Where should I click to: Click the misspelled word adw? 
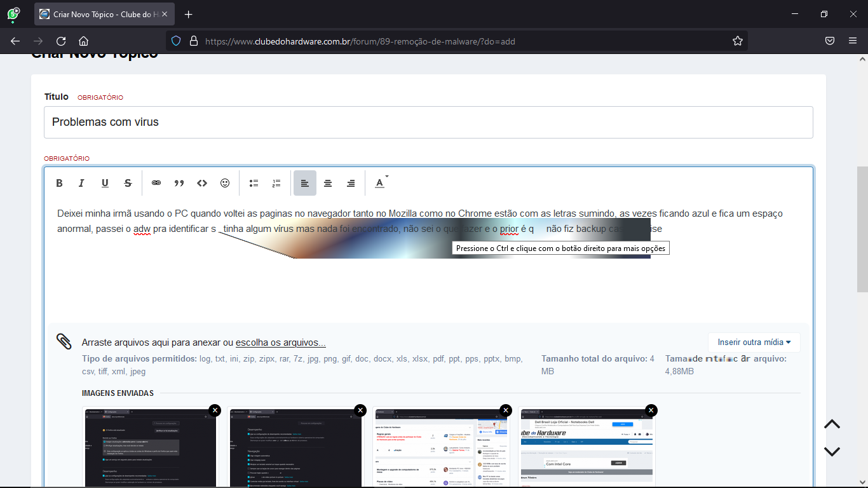pyautogui.click(x=142, y=229)
